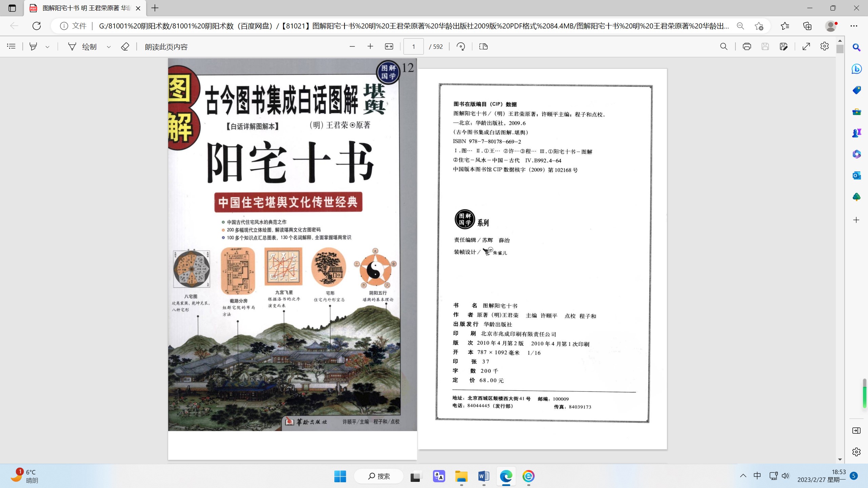Click Read aloud (朗读此页内容)
Image resolution: width=868 pixels, height=488 pixels.
pyautogui.click(x=166, y=47)
